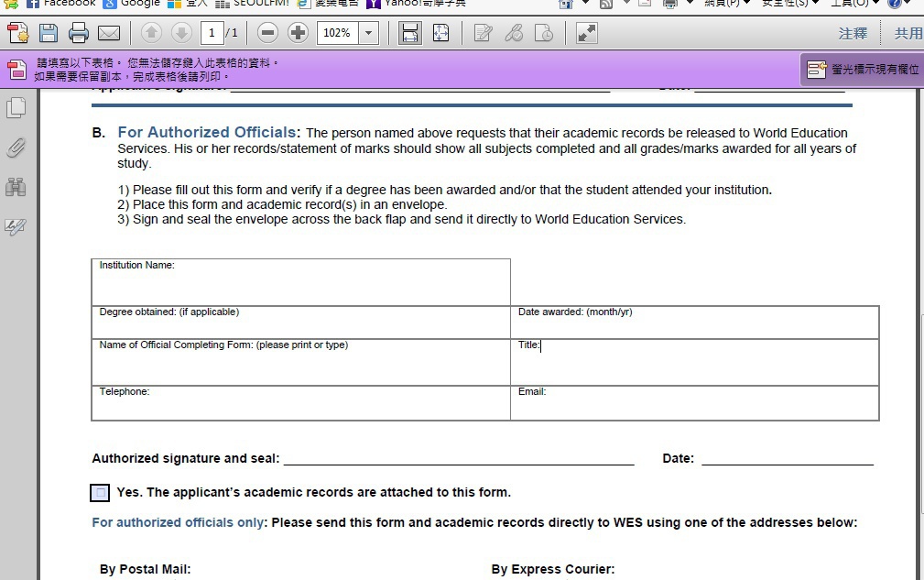
Task: Print the document using the printer icon
Action: coord(79,34)
